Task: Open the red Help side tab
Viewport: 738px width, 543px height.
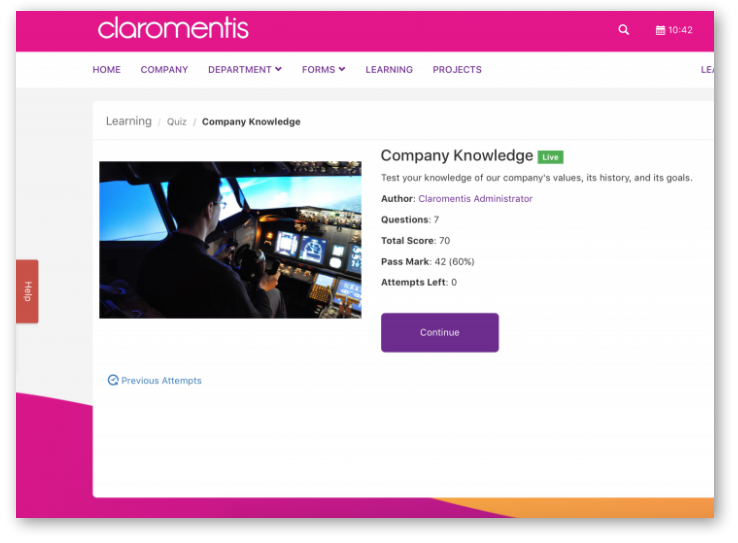Action: pos(27,291)
